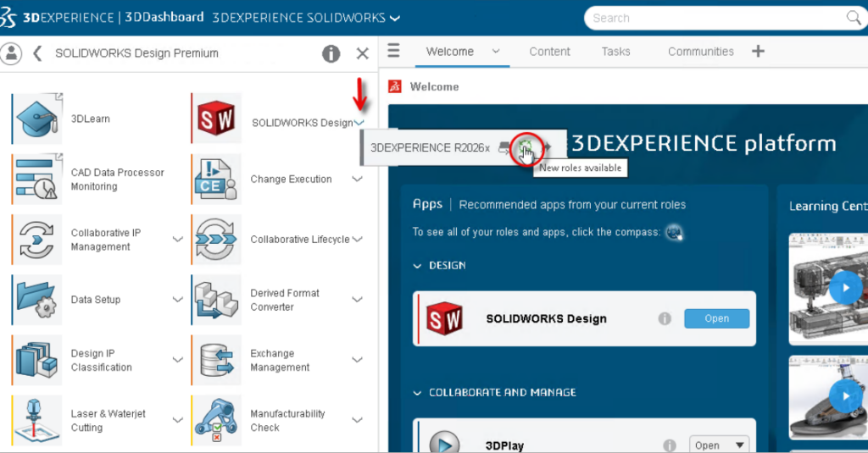
Task: Open the Welcome tab dropdown arrow
Action: click(496, 52)
